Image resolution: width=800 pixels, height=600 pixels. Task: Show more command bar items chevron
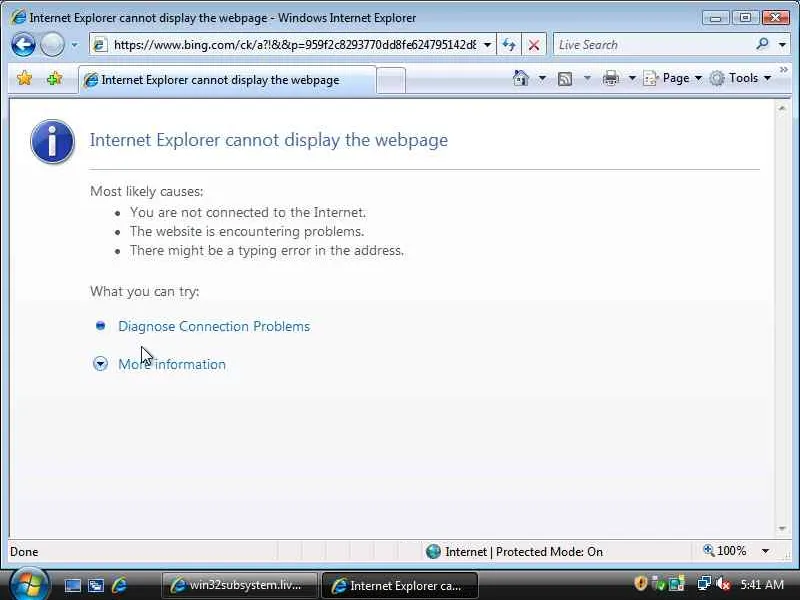[x=784, y=69]
